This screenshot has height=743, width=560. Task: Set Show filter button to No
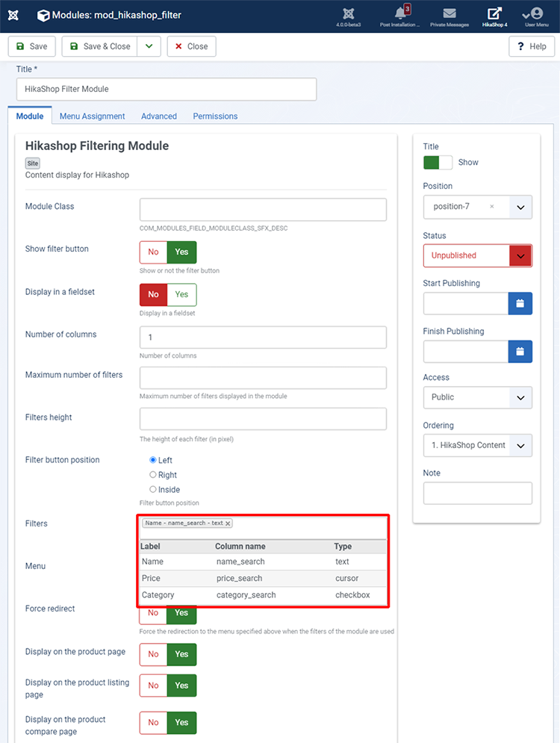154,252
